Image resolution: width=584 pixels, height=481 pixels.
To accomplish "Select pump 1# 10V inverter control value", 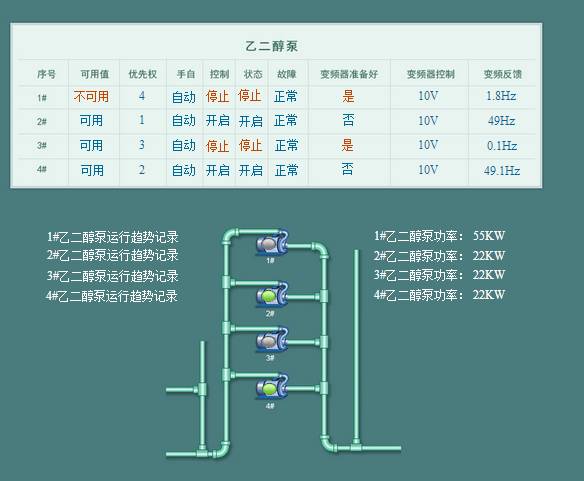I will coord(428,96).
